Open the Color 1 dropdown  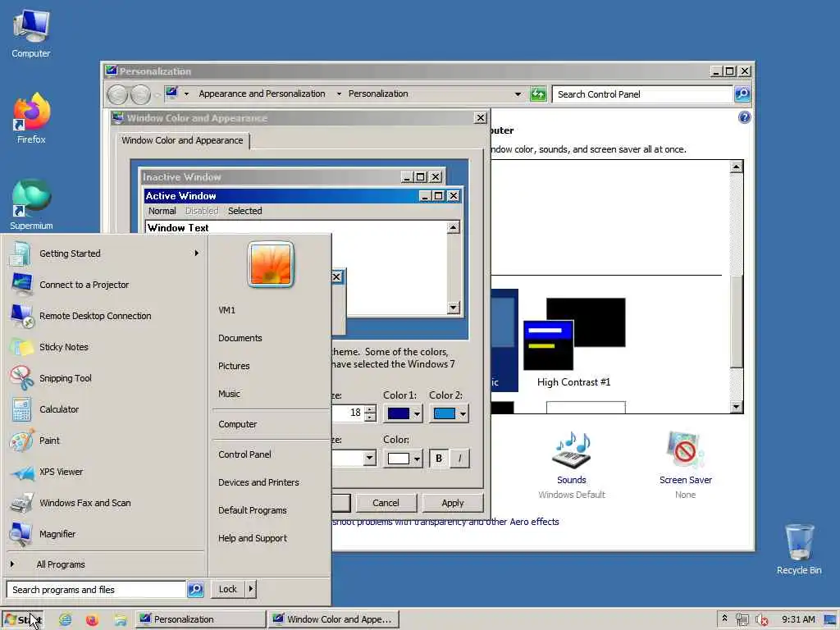pos(417,413)
